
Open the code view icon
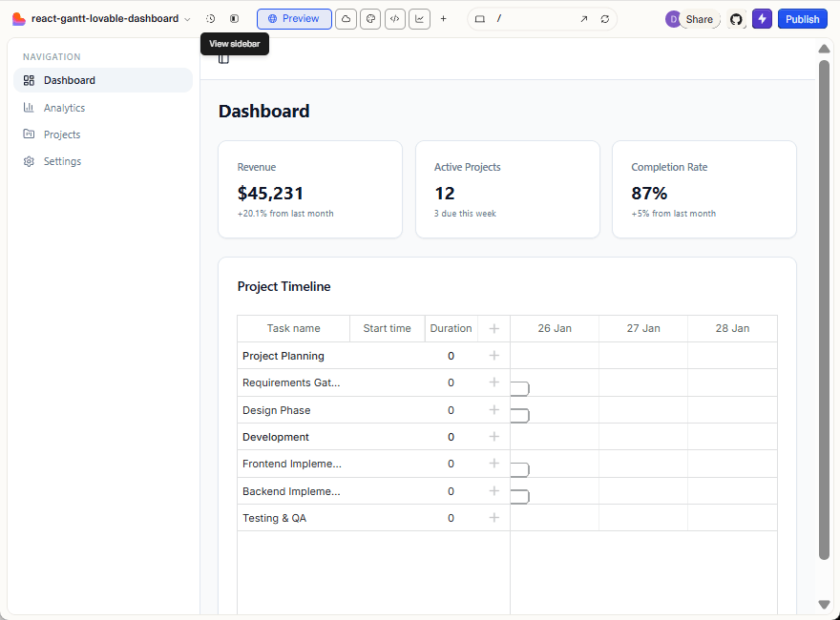click(394, 18)
